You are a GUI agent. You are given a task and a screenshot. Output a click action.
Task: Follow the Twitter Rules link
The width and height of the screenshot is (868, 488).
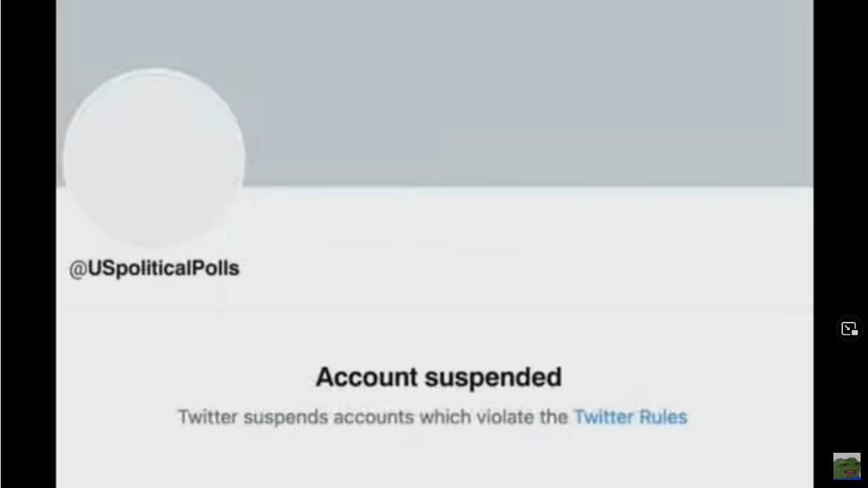click(631, 417)
